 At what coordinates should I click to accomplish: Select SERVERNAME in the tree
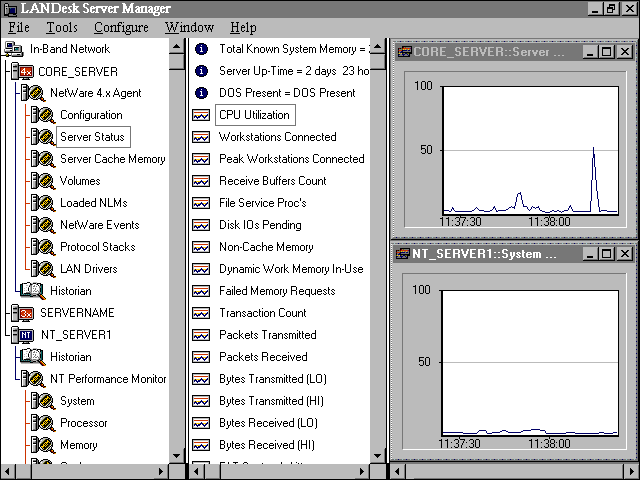pos(77,313)
